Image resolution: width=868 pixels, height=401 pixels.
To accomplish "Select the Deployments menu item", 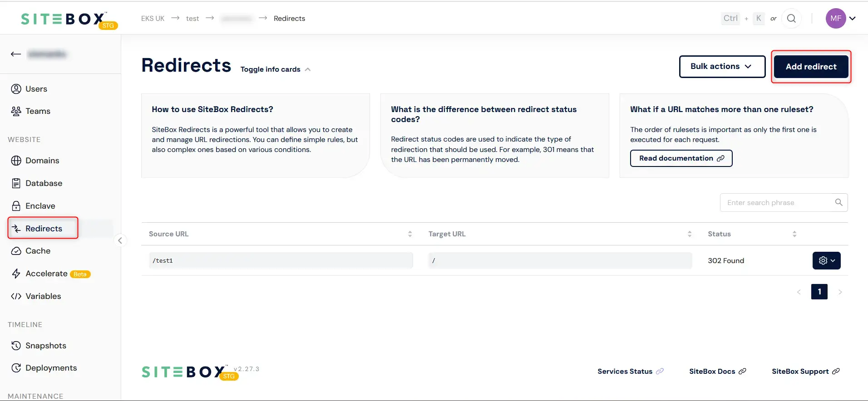I will tap(51, 368).
